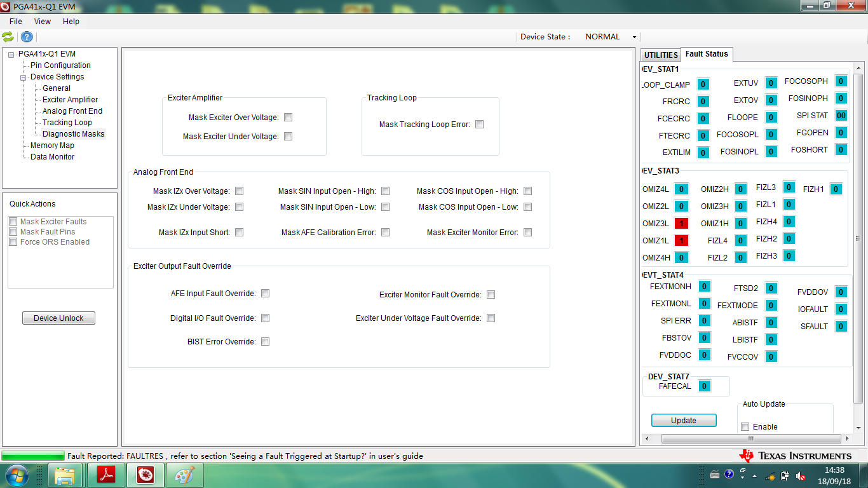Image resolution: width=868 pixels, height=488 pixels.
Task: Click the Windows Start orb
Action: 16,475
